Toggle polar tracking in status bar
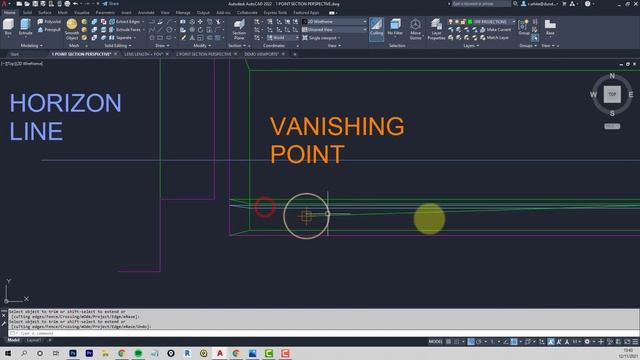This screenshot has width=640, height=360. 479,342
